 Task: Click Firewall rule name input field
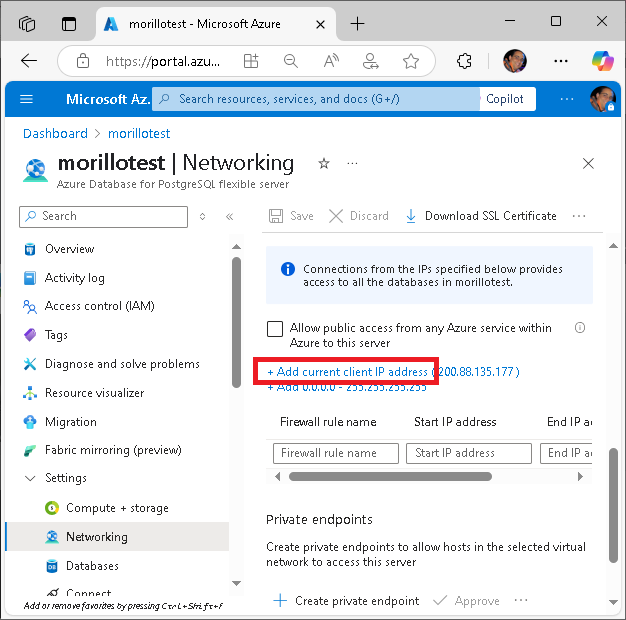coord(336,453)
